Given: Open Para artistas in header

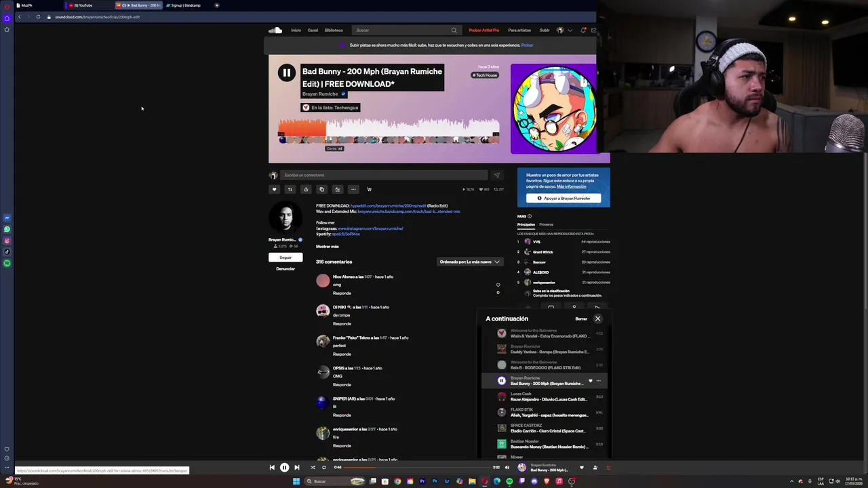Looking at the screenshot, I should click(x=519, y=30).
